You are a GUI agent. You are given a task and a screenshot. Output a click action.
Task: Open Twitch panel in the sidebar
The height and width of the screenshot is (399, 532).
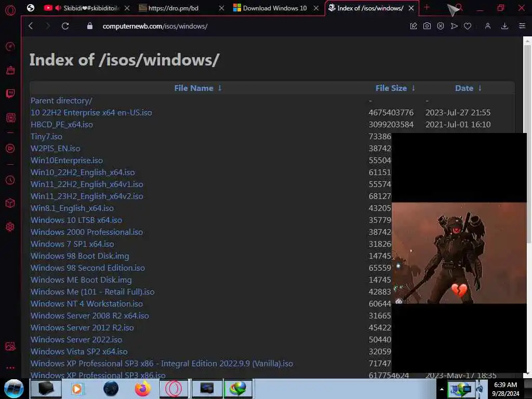pos(10,94)
